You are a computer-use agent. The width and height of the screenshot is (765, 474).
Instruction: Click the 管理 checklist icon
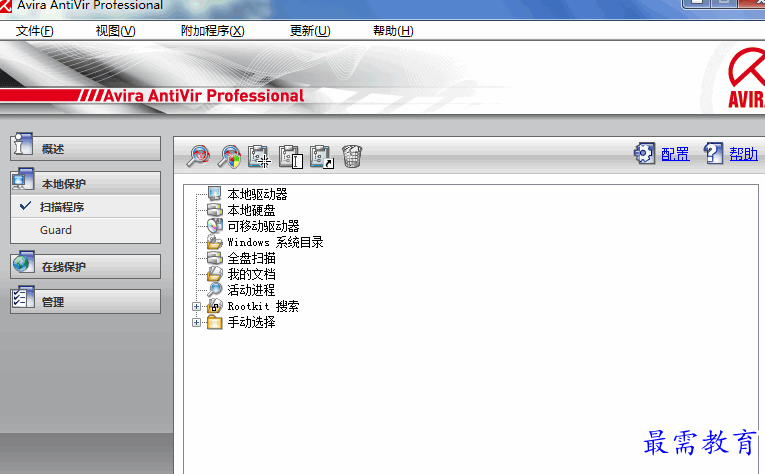pyautogui.click(x=22, y=297)
